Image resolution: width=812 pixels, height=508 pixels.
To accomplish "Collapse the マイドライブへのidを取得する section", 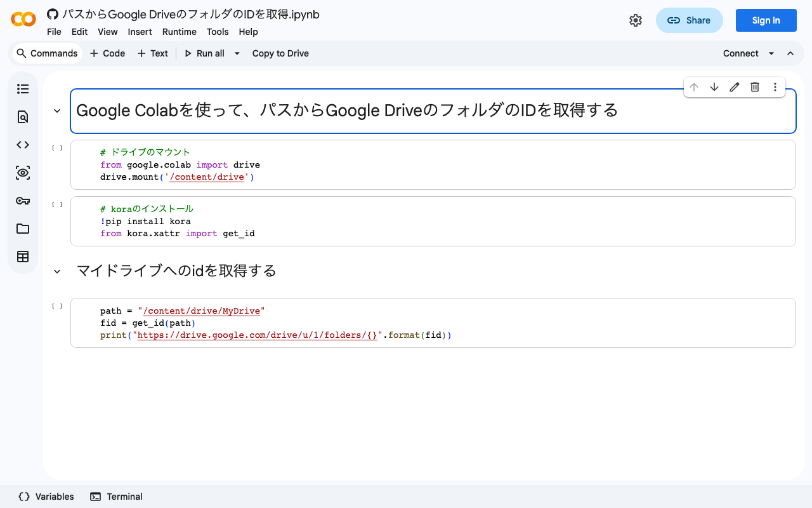I will click(57, 271).
